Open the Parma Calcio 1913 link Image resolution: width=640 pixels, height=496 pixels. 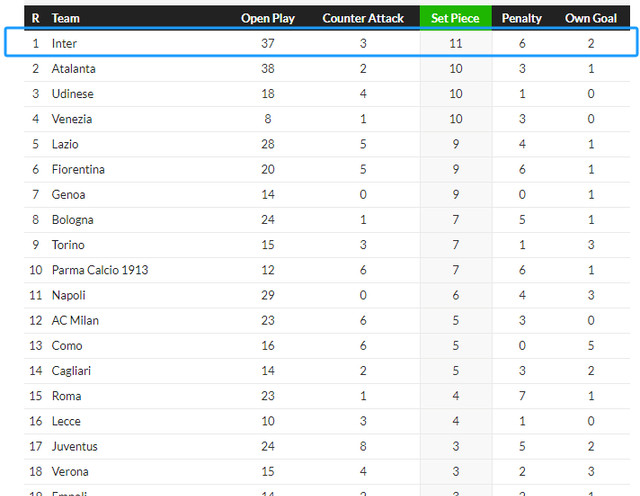click(99, 270)
